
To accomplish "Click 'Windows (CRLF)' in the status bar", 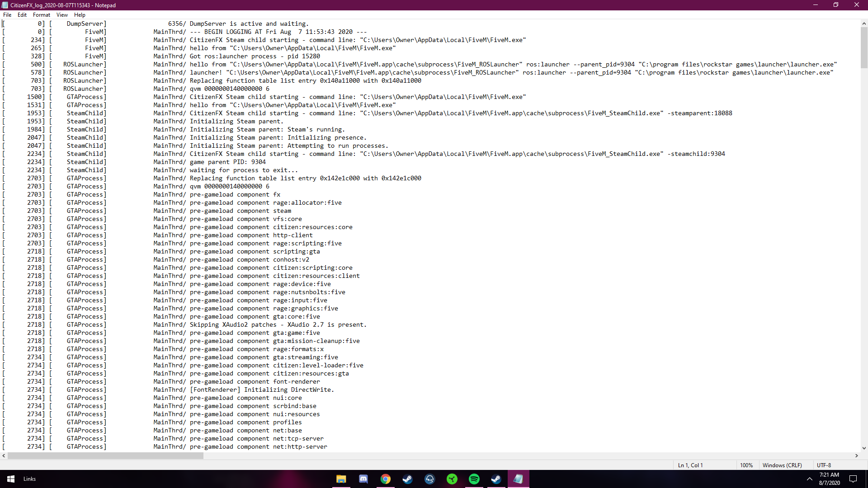I will 782,465.
